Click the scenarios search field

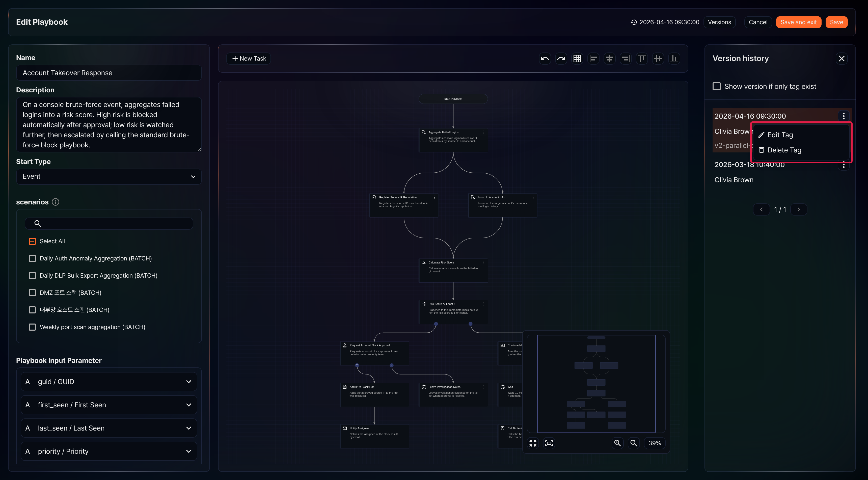tap(109, 224)
